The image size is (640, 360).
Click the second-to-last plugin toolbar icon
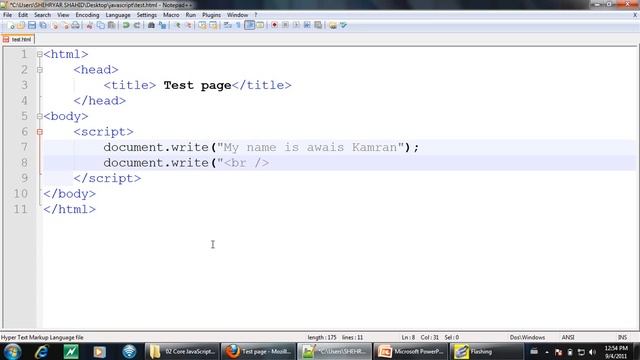[x=333, y=25]
